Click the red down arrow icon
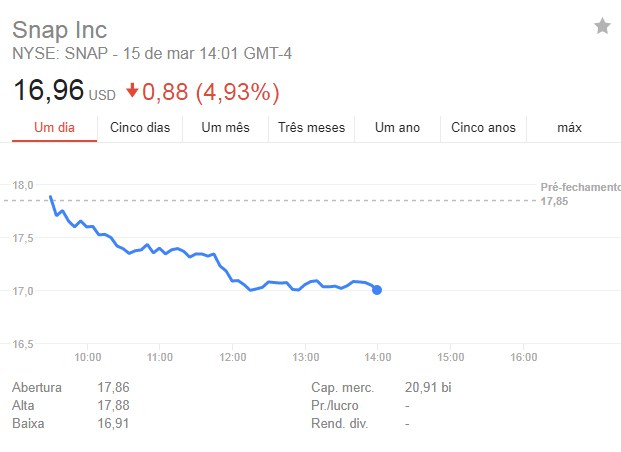The width and height of the screenshot is (621, 452). tap(131, 93)
